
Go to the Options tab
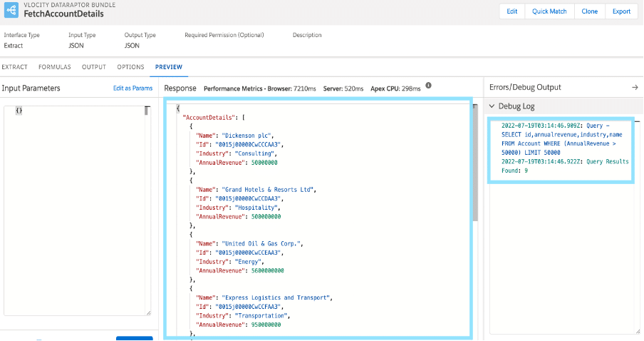[130, 67]
